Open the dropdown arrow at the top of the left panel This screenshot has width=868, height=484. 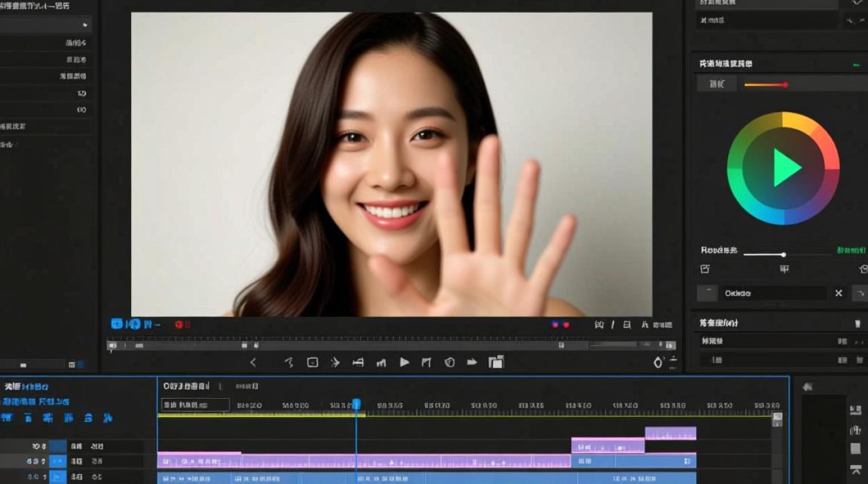tap(85, 25)
